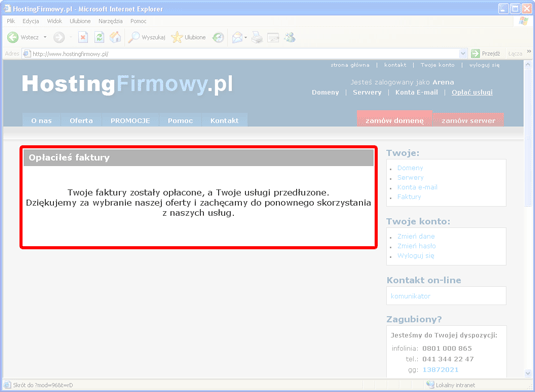Viewport: 535px width, 392px height.
Task: Click the Opłać usługi link
Action: click(x=472, y=92)
